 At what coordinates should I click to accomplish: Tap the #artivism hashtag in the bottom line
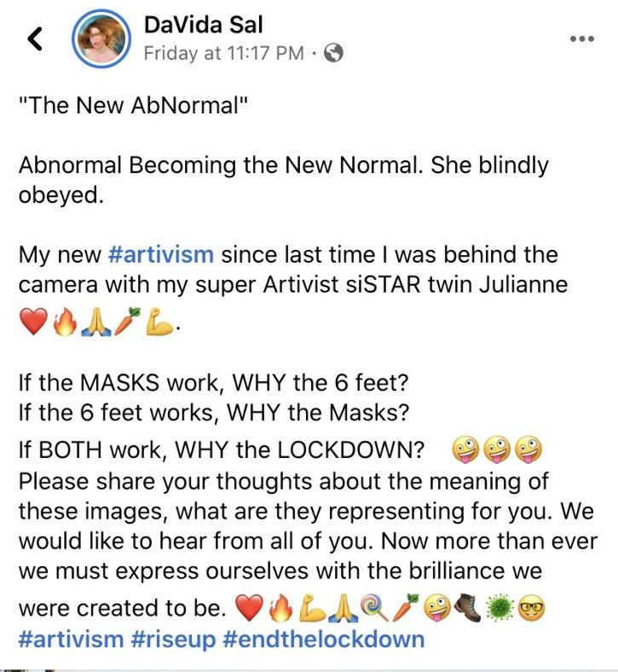point(71,638)
